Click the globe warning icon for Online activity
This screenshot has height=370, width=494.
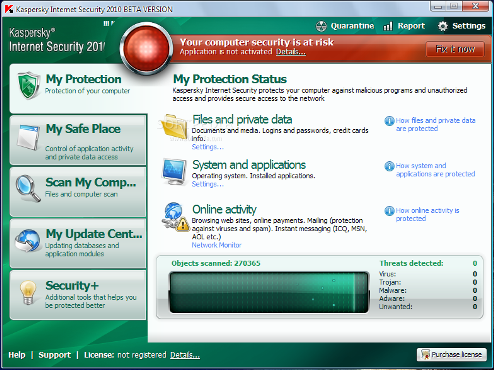pyautogui.click(x=175, y=217)
